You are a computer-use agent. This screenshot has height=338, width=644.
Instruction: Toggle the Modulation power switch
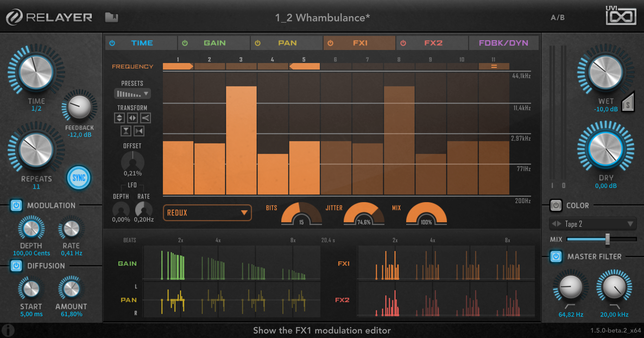(16, 205)
